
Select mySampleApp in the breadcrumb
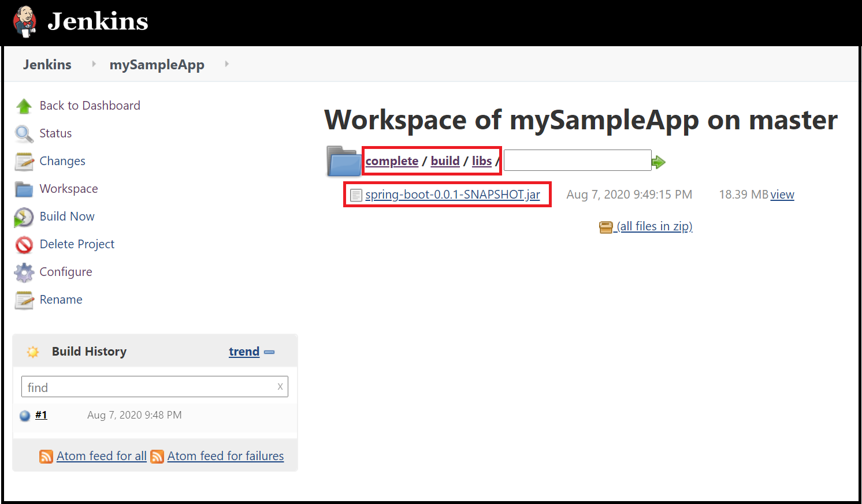coord(157,65)
